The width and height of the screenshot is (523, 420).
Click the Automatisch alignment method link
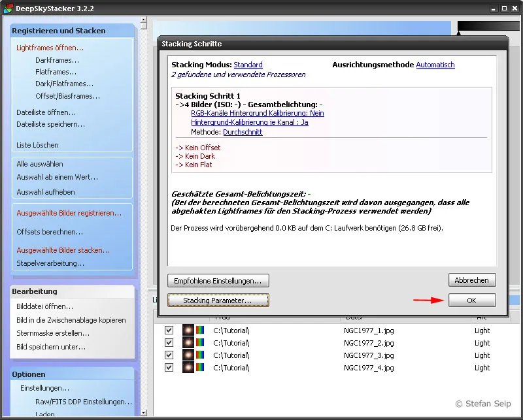[435, 65]
